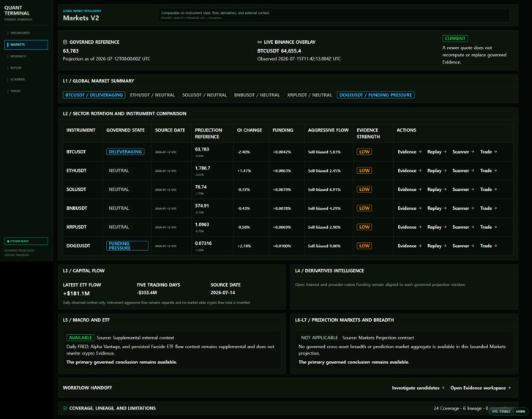Screen dimensions: 532x419
Task: Open Scanner link for BTCUSDT row
Action: click(463, 152)
